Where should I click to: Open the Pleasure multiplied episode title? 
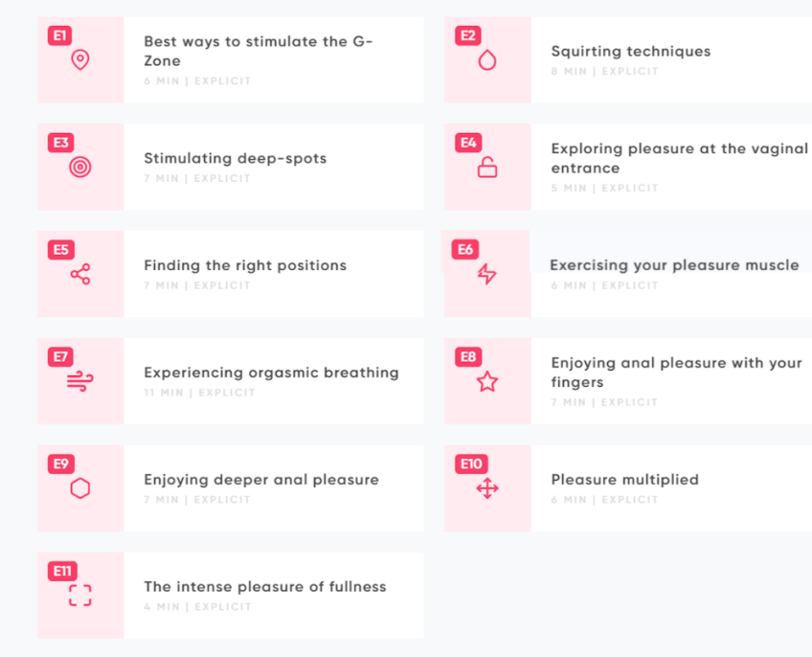pyautogui.click(x=625, y=480)
